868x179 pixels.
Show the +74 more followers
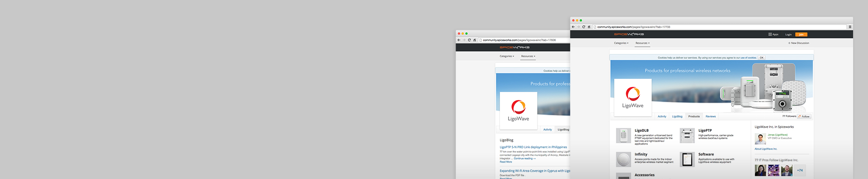click(x=800, y=170)
